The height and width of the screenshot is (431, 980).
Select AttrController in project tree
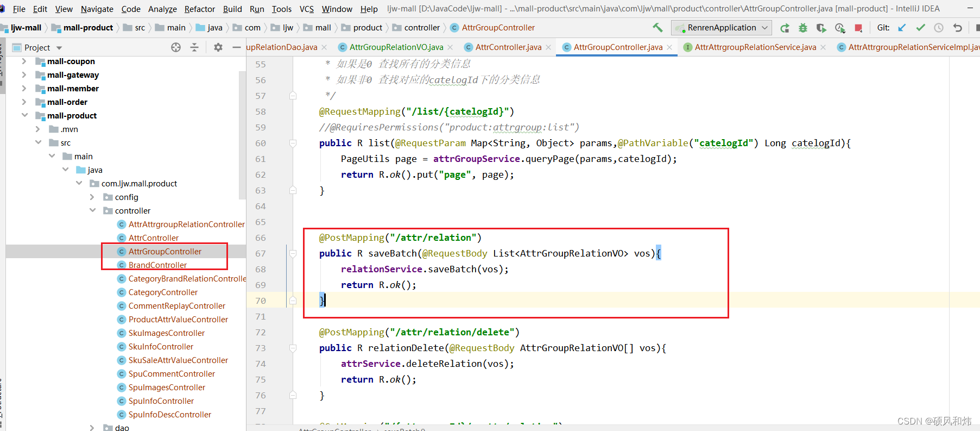tap(153, 238)
